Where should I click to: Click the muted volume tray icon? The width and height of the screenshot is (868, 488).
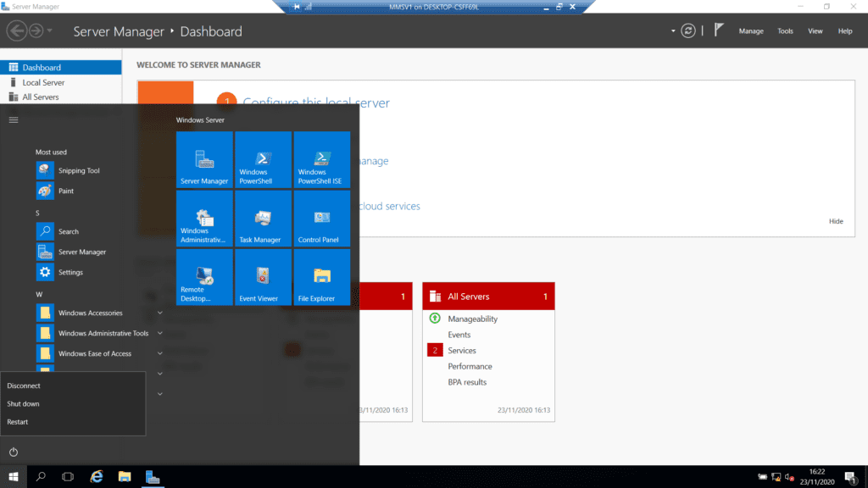[x=789, y=477]
